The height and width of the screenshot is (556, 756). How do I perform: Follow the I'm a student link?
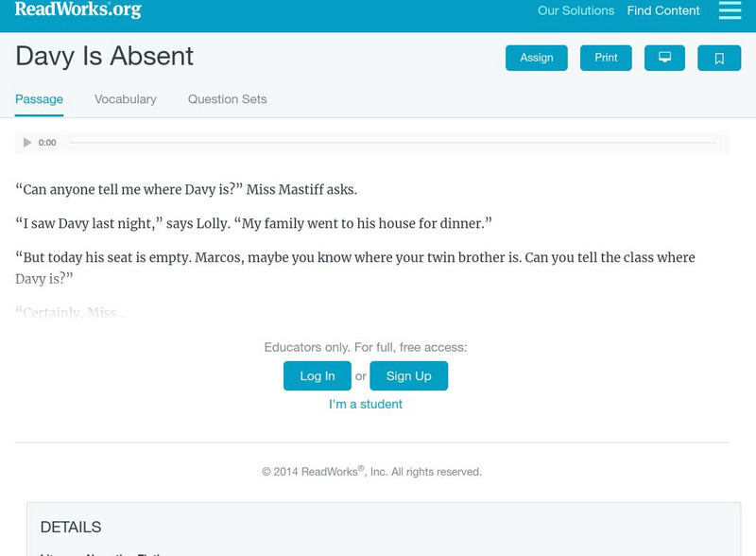pos(366,404)
